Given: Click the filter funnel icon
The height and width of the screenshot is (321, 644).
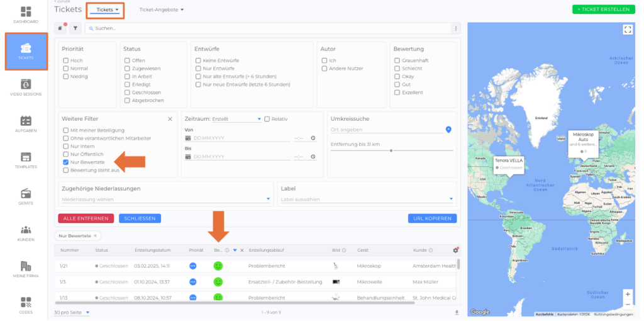Looking at the screenshot, I should tap(75, 28).
